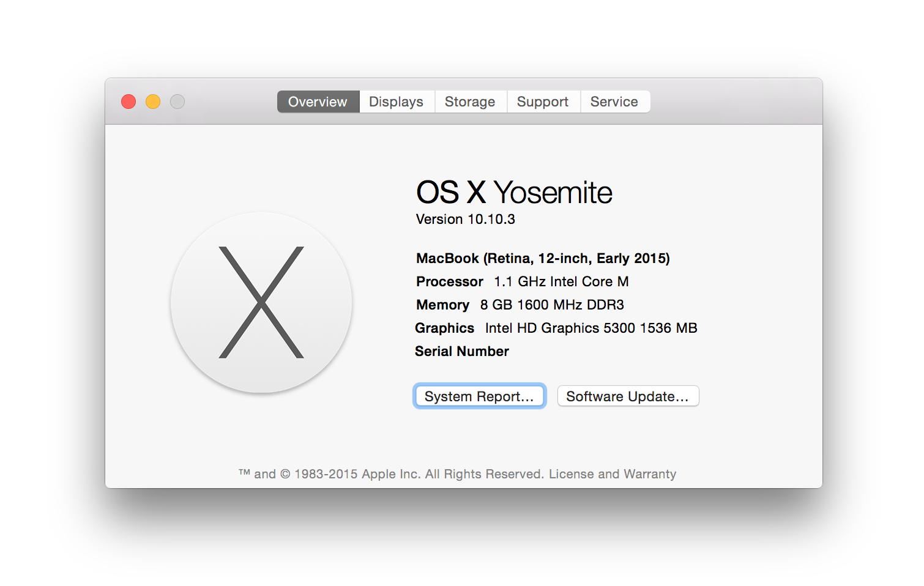Click the Memory label
The width and height of the screenshot is (924, 586).
click(x=442, y=305)
